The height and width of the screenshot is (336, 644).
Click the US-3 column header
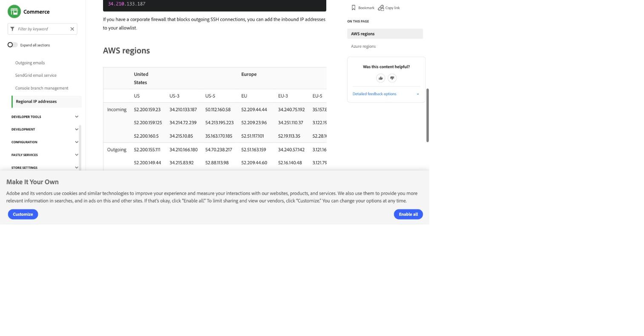[x=174, y=96]
